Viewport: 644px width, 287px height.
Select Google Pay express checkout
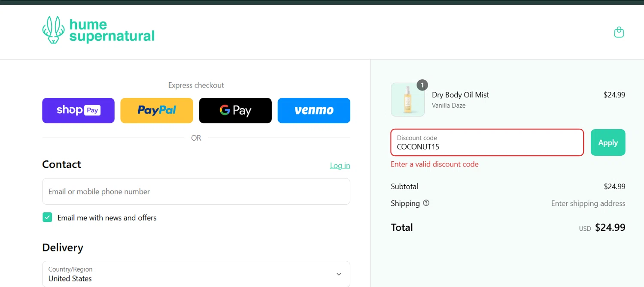coord(235,111)
